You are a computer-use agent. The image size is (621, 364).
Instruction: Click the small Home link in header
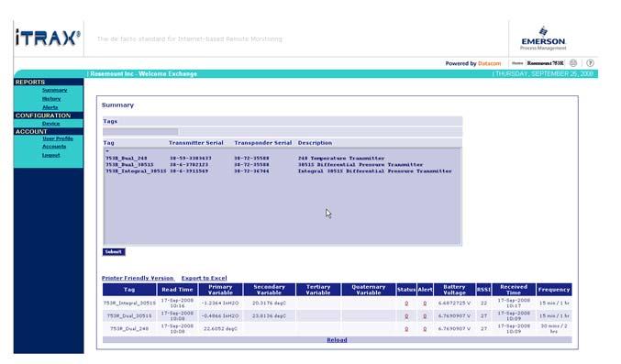click(x=517, y=63)
